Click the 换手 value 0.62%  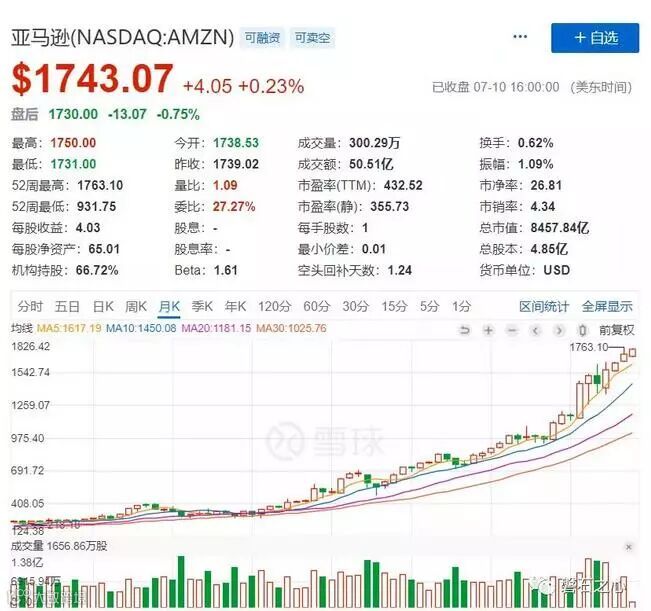pos(536,143)
